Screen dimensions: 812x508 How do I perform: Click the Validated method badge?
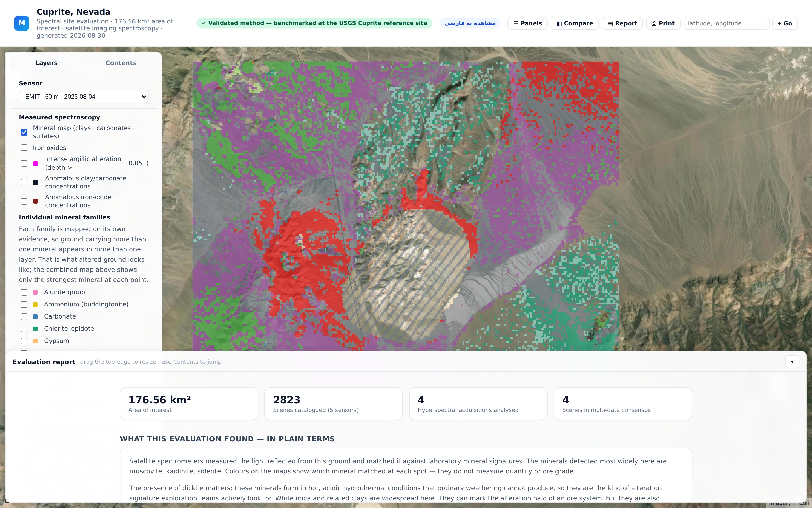pyautogui.click(x=314, y=23)
